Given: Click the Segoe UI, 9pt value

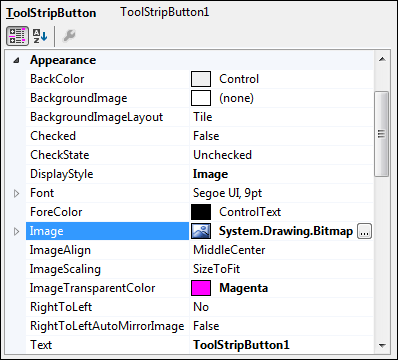Looking at the screenshot, I should point(228,193).
